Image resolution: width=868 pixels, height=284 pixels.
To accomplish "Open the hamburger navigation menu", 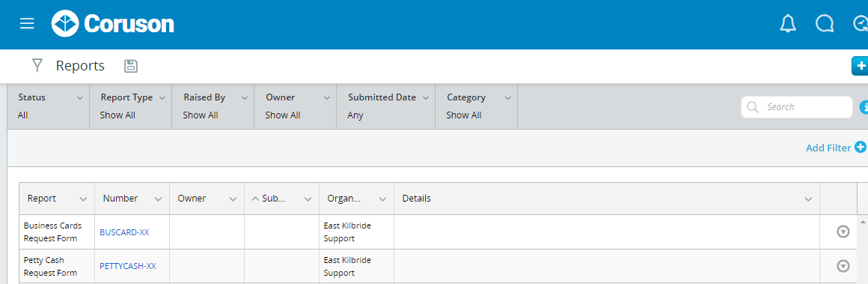I will click(x=27, y=23).
